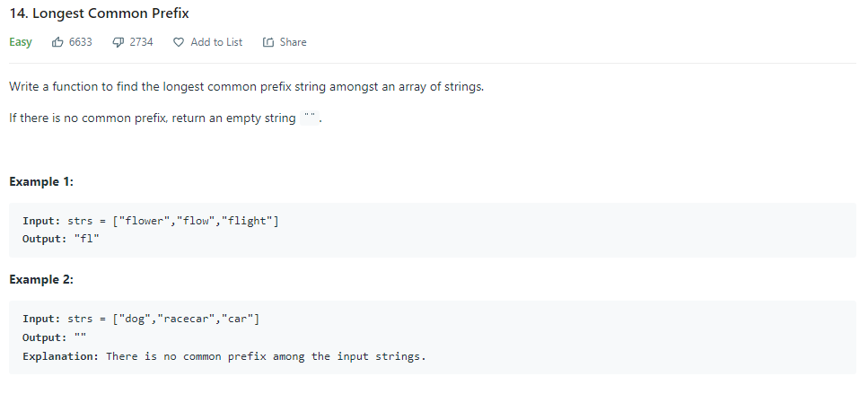The height and width of the screenshot is (394, 868).
Task: Click the Example 1 heading
Action: pos(41,181)
